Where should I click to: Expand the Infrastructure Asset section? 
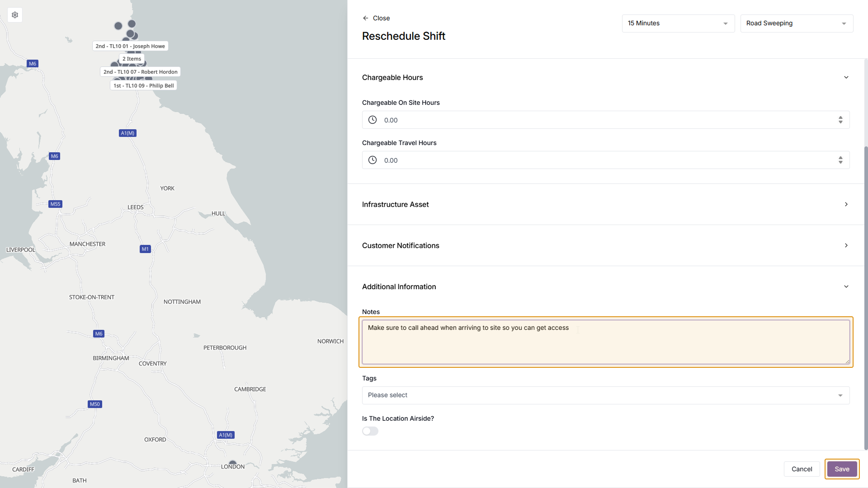tap(846, 204)
